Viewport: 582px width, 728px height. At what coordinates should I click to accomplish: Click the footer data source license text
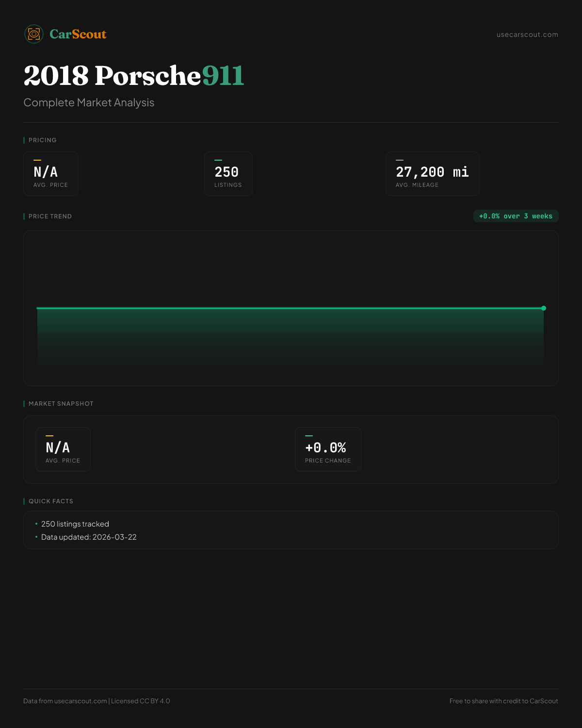coord(97,701)
